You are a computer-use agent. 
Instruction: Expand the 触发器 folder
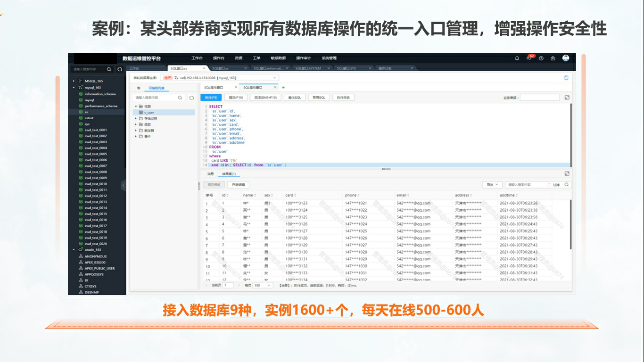pos(136,131)
